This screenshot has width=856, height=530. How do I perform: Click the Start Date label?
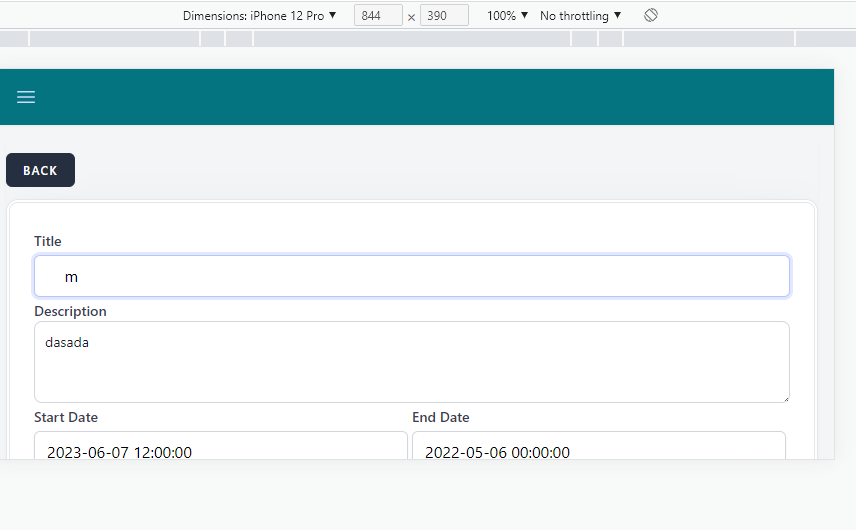66,417
